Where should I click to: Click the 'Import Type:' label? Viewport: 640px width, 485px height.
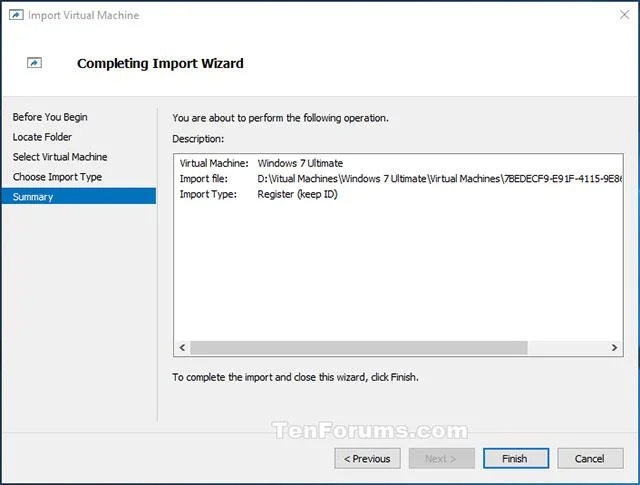click(x=208, y=194)
